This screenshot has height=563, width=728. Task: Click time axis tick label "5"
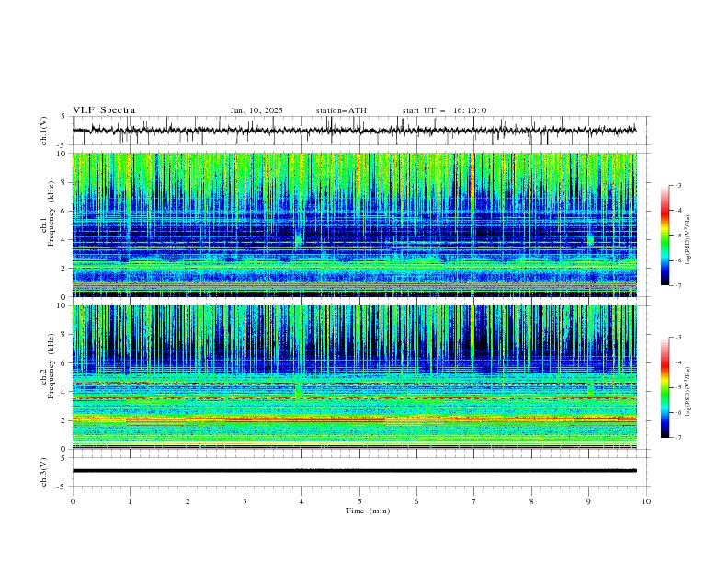pyautogui.click(x=359, y=501)
